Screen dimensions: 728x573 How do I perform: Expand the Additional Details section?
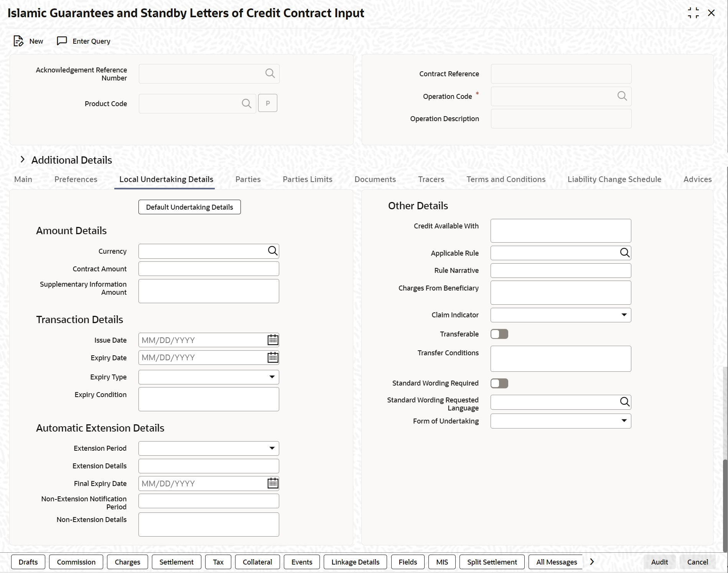coord(23,160)
